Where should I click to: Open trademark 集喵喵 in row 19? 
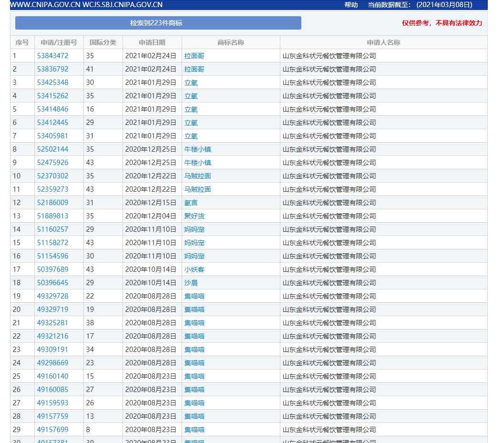point(194,296)
